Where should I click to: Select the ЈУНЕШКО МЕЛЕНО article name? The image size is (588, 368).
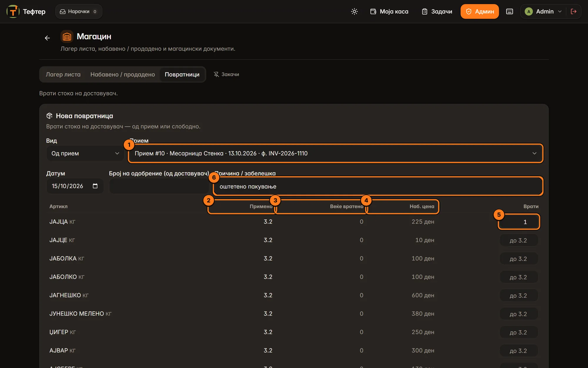pyautogui.click(x=77, y=314)
